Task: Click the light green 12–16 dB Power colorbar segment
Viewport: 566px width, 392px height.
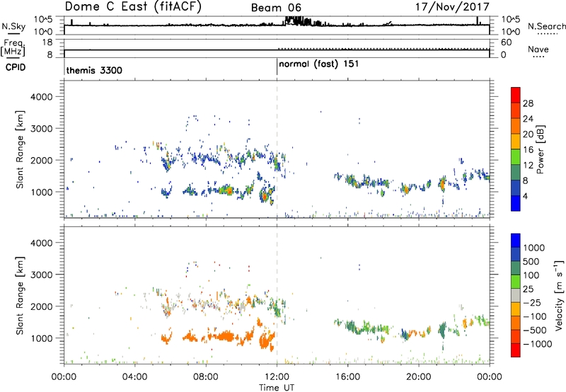Action: [x=516, y=156]
